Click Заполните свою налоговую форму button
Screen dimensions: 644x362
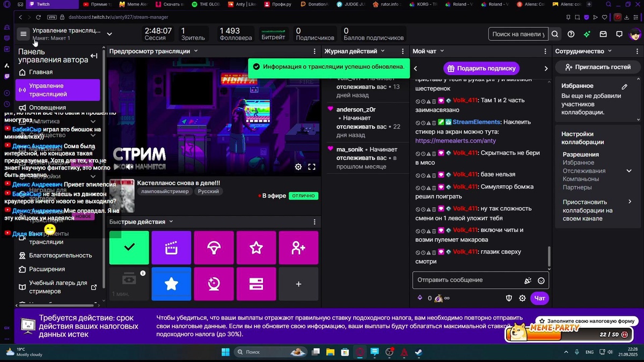click(x=587, y=321)
